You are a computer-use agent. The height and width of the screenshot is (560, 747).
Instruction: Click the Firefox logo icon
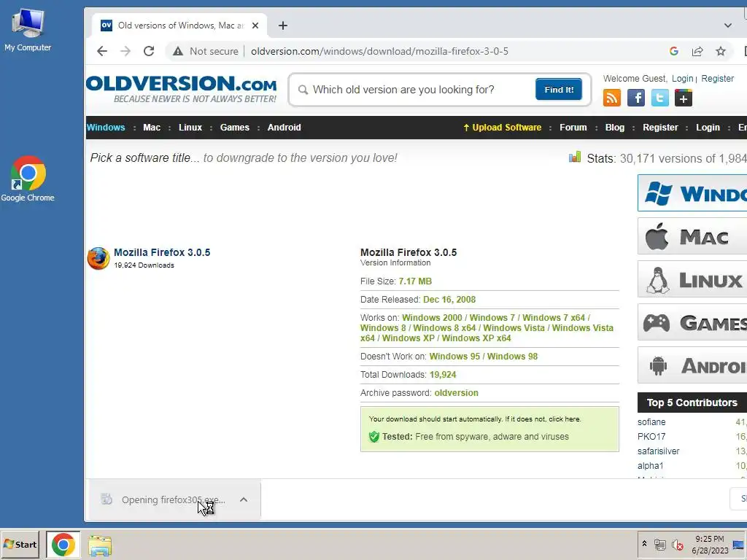98,258
